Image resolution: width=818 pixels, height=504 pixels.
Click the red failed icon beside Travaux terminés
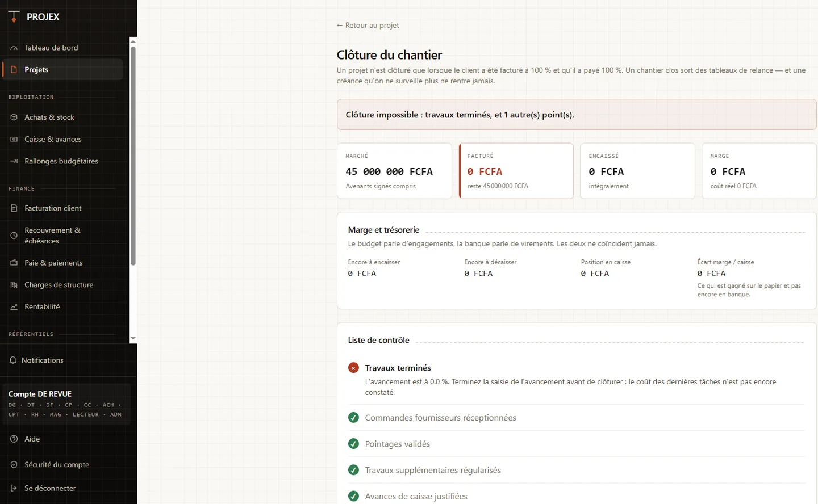tap(353, 368)
